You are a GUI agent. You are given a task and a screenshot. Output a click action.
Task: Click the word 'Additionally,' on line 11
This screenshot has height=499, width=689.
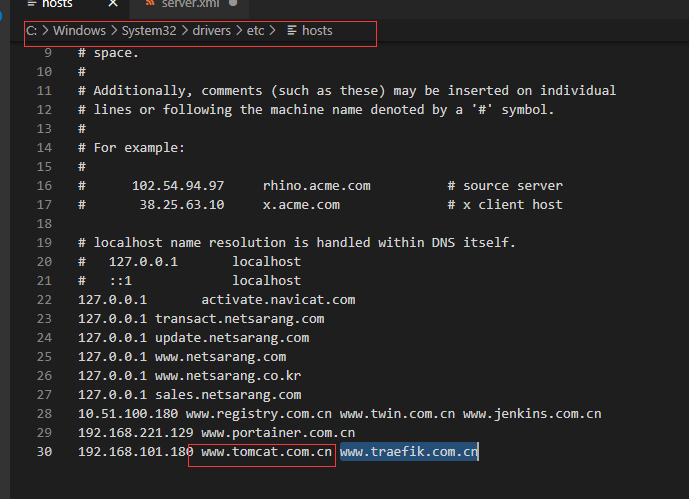[x=143, y=91]
